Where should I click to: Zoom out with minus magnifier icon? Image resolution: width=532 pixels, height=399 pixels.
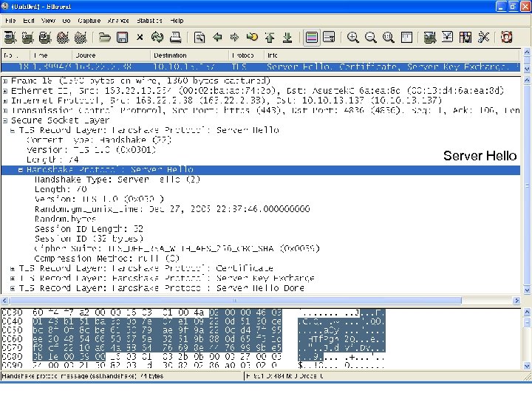370,37
